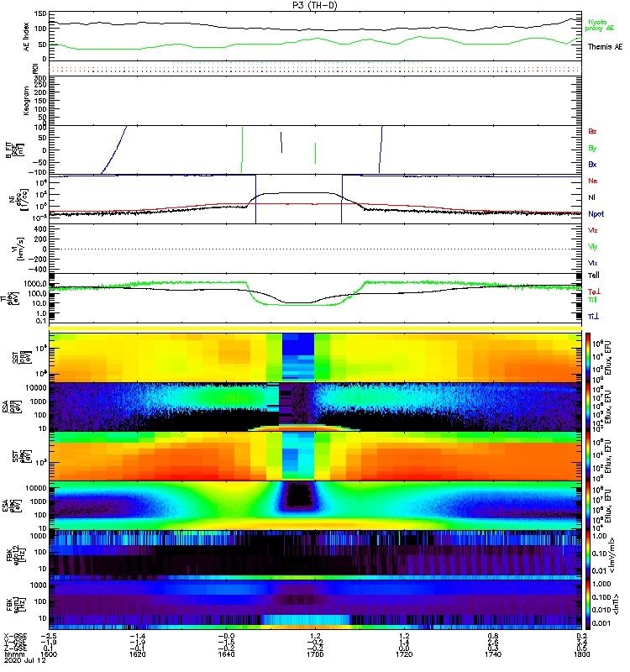This screenshot has width=630, height=672.
Task: Select the red 'Bz' legend entry
Action: tap(592, 131)
